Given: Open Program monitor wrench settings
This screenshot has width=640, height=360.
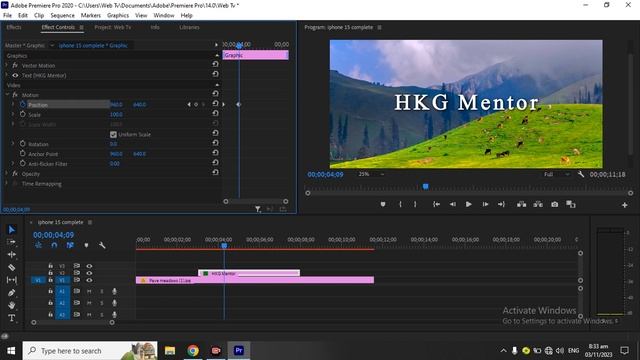Looking at the screenshot, I should coord(581,174).
